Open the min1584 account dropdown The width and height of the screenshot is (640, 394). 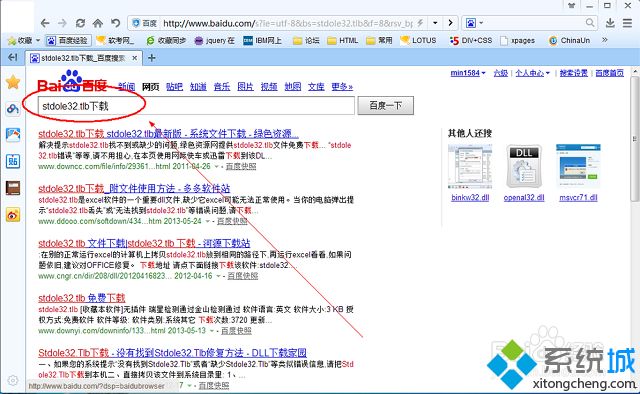coord(468,73)
